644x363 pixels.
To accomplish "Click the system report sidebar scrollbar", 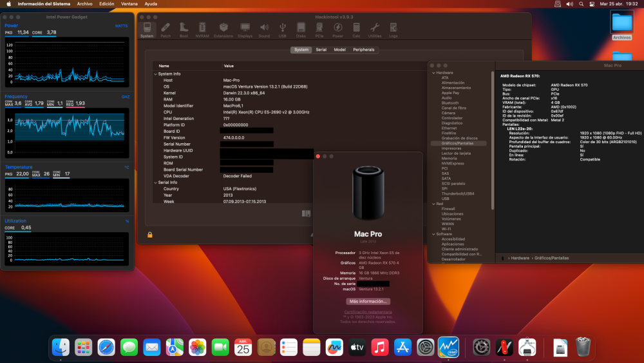I will pyautogui.click(x=493, y=140).
